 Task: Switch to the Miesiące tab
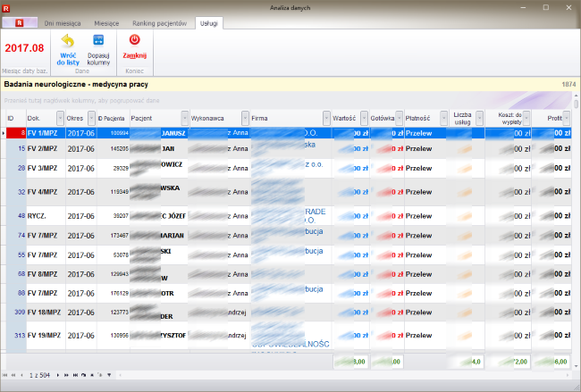click(x=106, y=22)
